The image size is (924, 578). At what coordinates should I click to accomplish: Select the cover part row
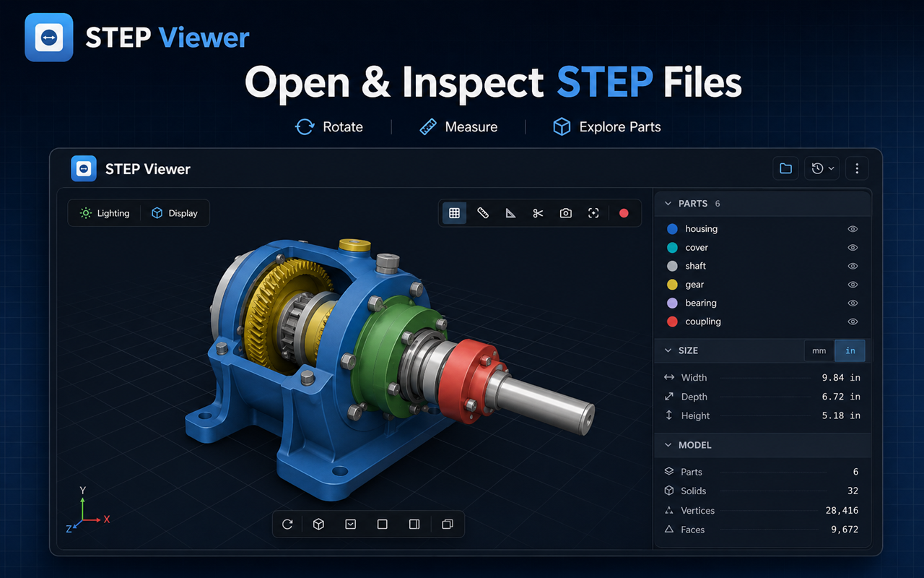[x=762, y=248]
